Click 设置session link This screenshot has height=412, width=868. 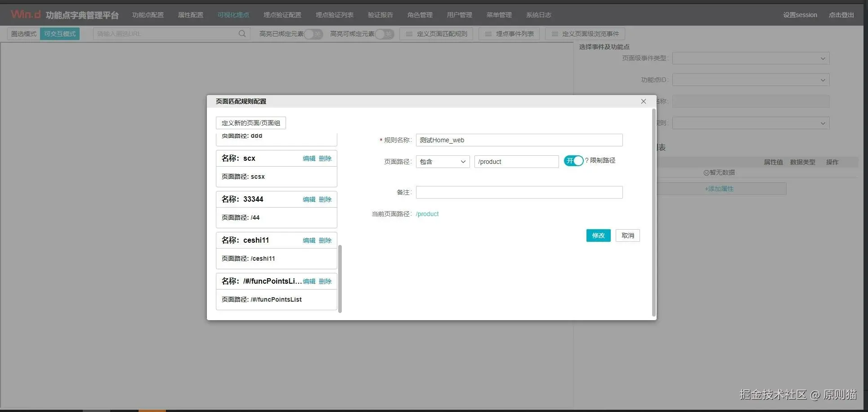click(800, 15)
